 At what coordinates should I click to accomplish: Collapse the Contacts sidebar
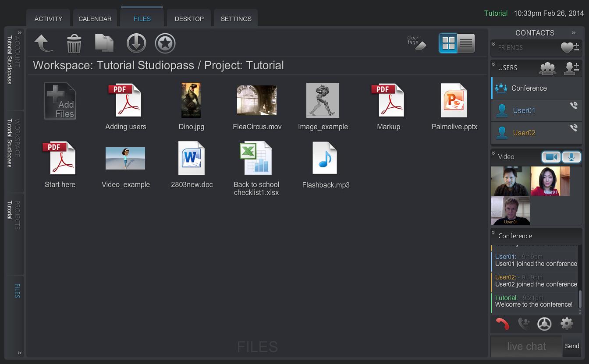573,32
